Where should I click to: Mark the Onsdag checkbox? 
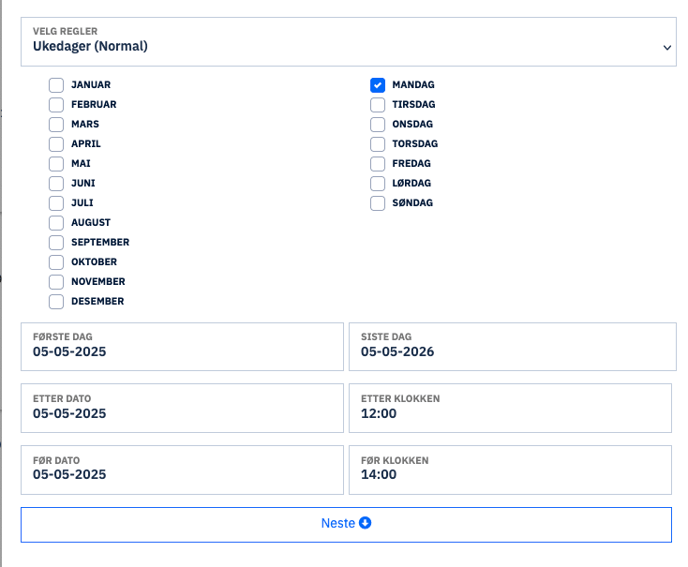[377, 125]
